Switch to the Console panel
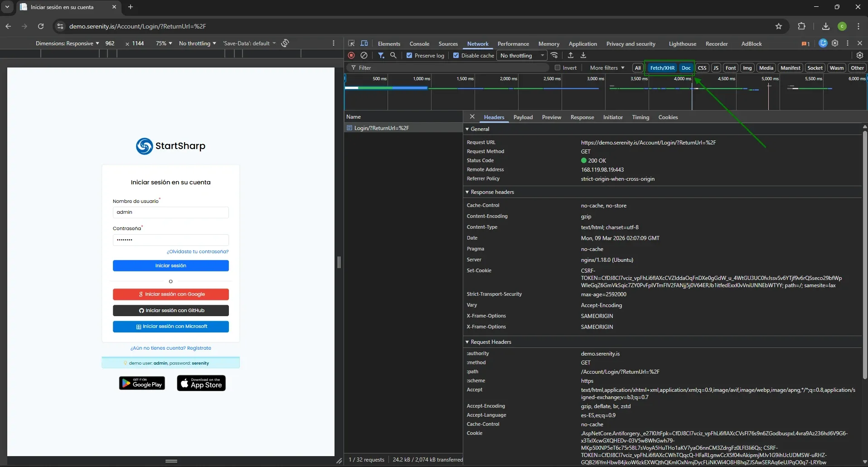The height and width of the screenshot is (467, 868). (419, 43)
